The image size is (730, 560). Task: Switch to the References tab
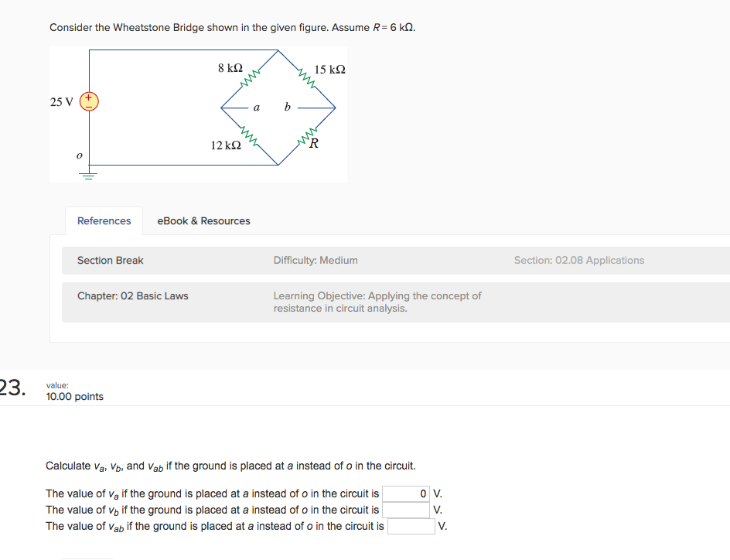pos(104,220)
